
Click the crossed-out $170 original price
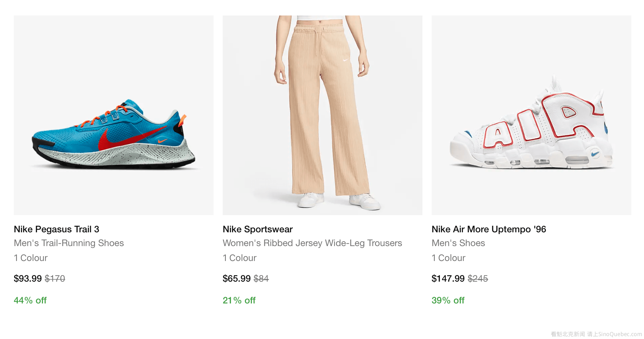(55, 278)
